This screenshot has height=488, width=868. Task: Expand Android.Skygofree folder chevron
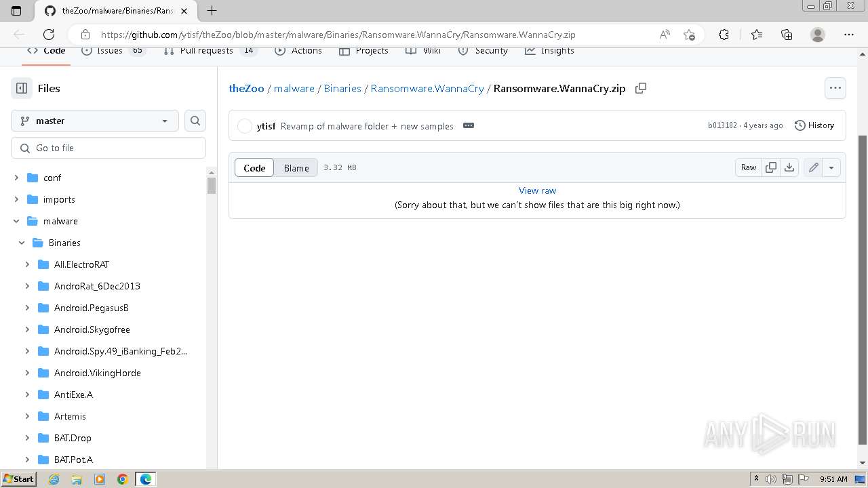pyautogui.click(x=27, y=329)
